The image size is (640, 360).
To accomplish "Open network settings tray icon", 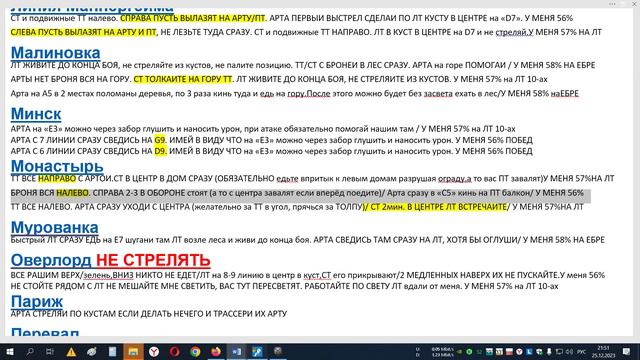I will tap(559, 352).
